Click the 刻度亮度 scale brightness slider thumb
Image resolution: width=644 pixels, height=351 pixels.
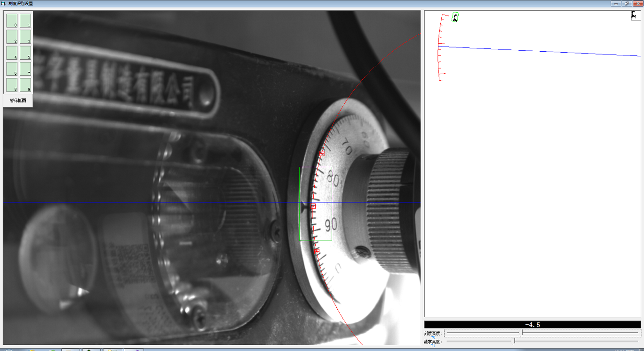(522, 333)
